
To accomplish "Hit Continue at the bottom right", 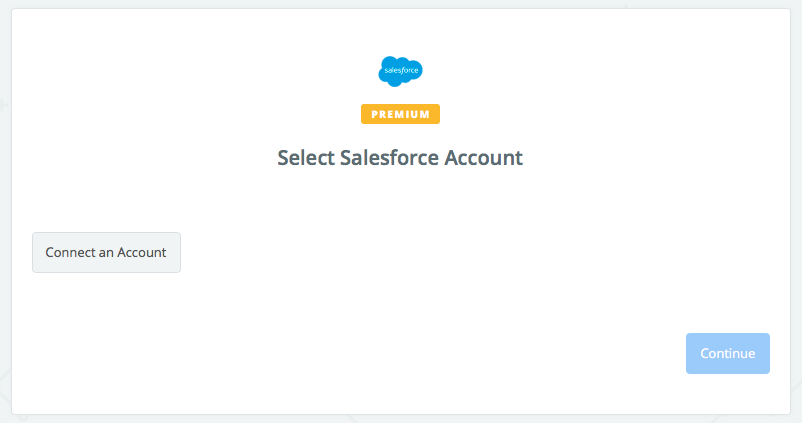I will (x=727, y=353).
